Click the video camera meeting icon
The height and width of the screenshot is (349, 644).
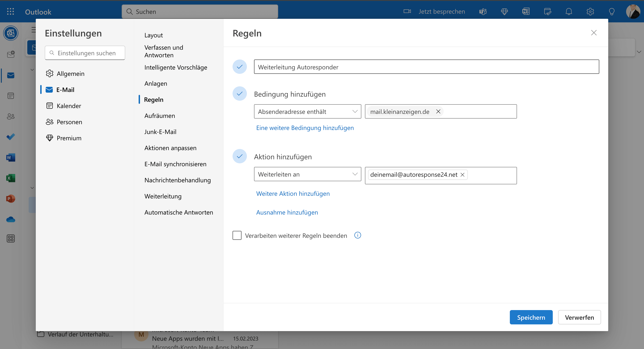[407, 11]
